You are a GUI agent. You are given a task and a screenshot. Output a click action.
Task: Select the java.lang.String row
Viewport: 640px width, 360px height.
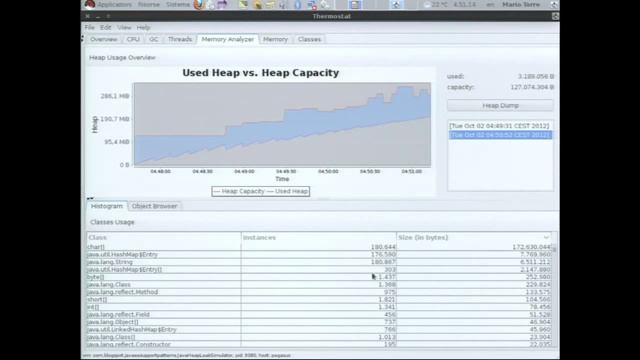[319, 262]
